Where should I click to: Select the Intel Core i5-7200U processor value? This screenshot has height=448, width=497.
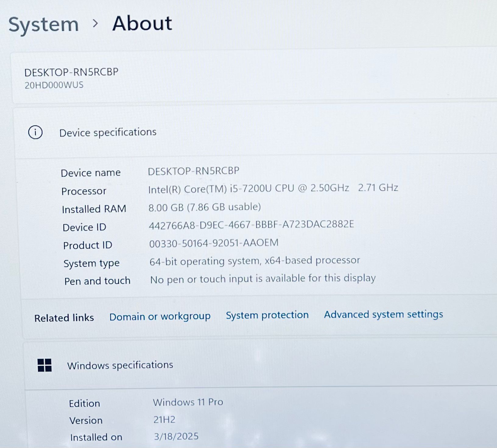tap(273, 188)
